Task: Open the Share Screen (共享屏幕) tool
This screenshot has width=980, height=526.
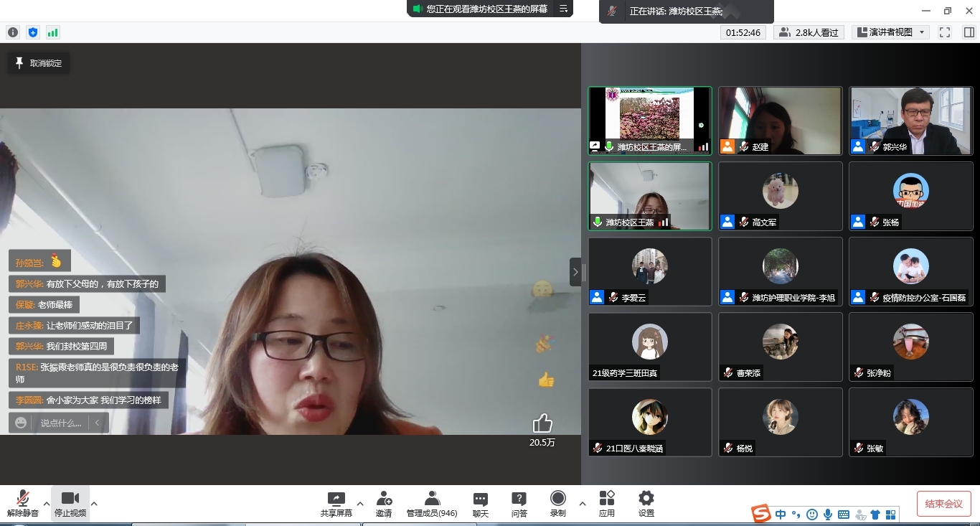Action: pyautogui.click(x=336, y=504)
